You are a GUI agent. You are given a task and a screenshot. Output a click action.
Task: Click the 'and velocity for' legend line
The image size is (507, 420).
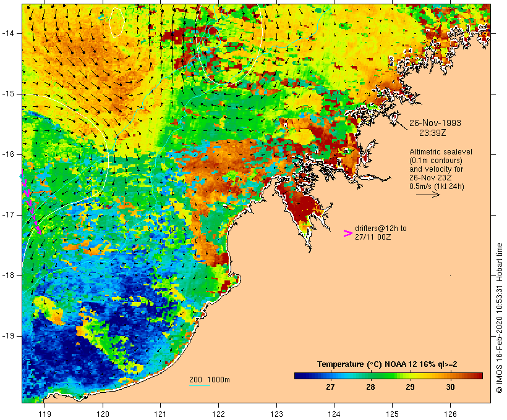[x=436, y=169]
